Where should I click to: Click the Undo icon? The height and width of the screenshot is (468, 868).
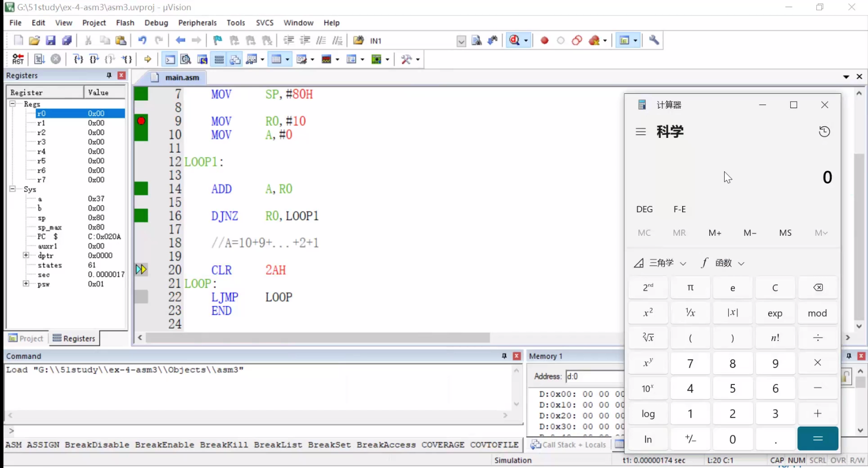[142, 40]
